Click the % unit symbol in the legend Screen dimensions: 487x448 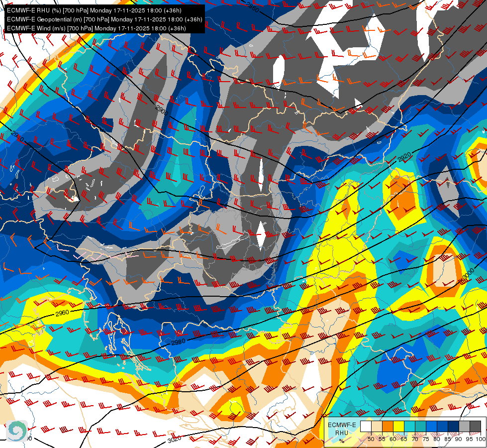(342, 441)
